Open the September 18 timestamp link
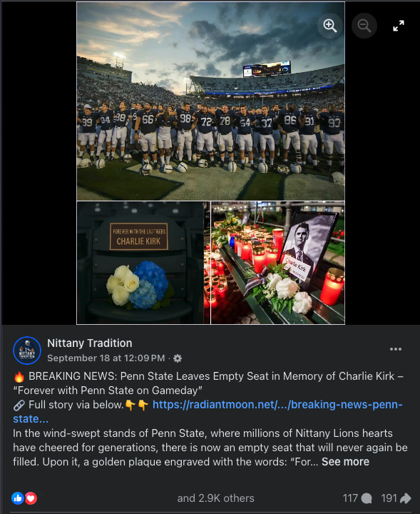The width and height of the screenshot is (420, 514). click(106, 358)
